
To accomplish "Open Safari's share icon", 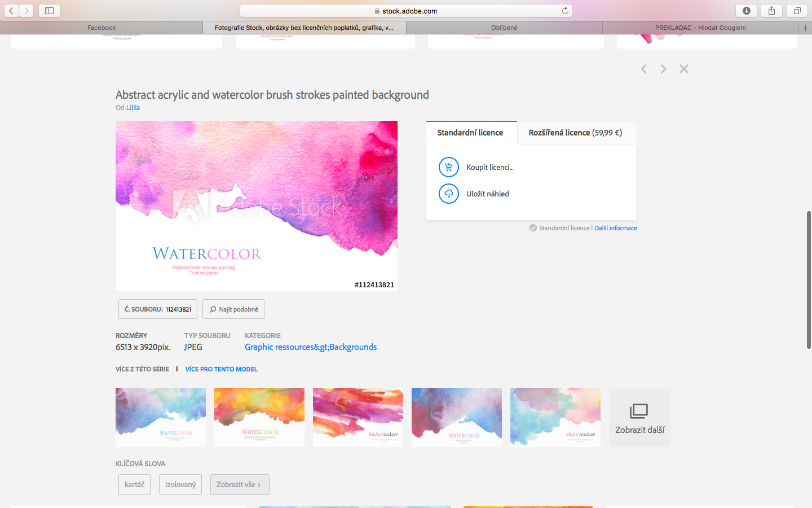I will point(771,11).
